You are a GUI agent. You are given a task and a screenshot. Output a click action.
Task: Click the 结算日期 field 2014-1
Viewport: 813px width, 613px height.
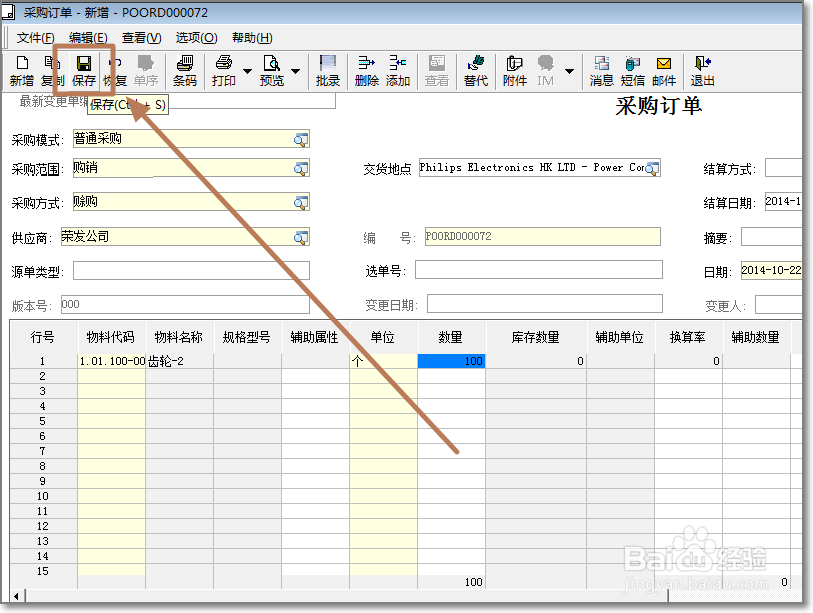[x=784, y=201]
